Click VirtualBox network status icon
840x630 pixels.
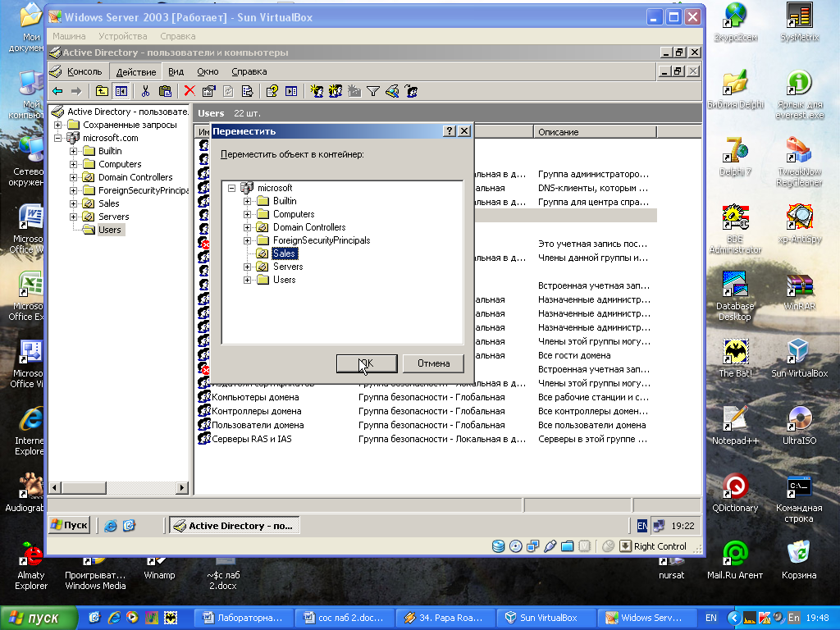(532, 546)
